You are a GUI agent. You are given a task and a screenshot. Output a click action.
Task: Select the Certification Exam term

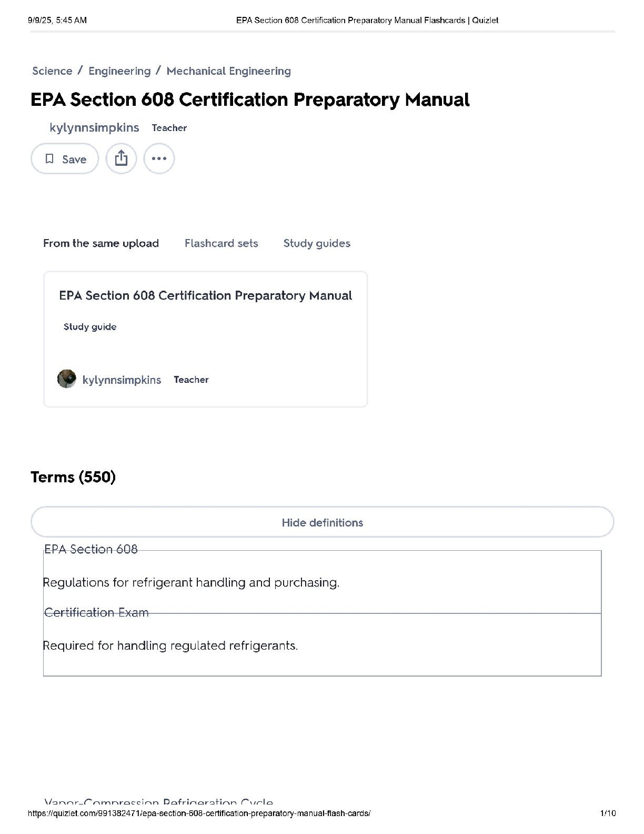[x=96, y=612]
